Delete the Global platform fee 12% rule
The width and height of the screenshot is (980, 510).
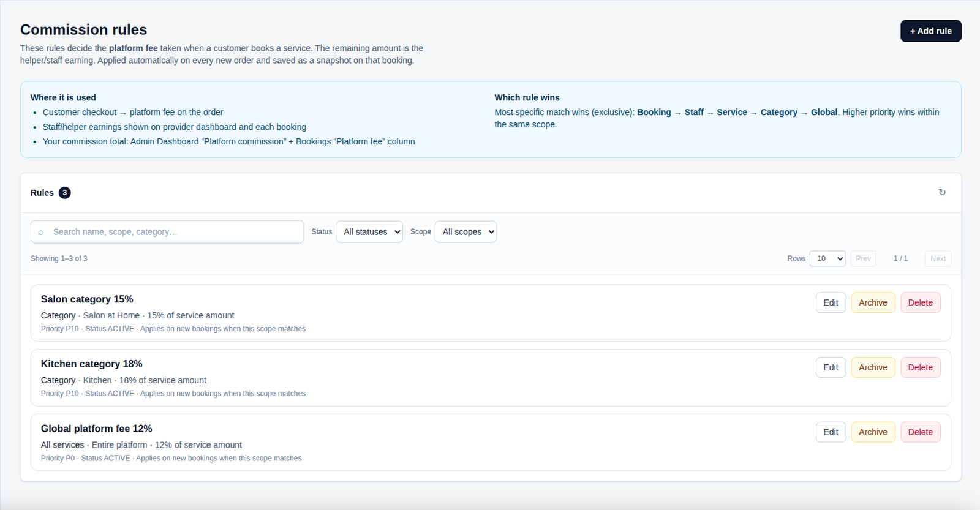click(x=920, y=432)
